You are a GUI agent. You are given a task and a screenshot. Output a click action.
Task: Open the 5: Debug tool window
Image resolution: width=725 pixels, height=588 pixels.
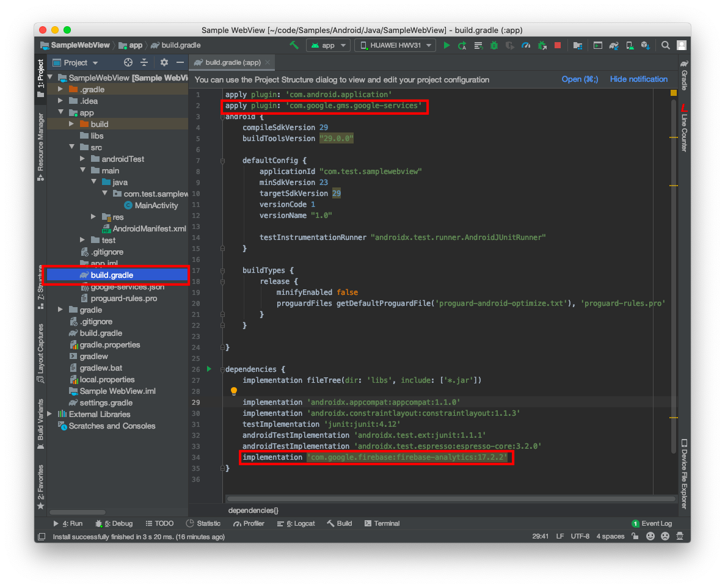(x=114, y=523)
